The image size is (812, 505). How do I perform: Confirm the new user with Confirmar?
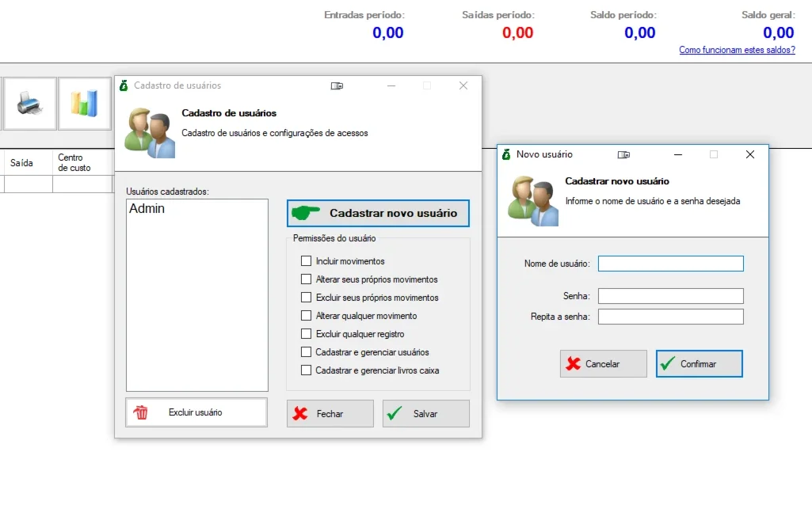point(699,364)
